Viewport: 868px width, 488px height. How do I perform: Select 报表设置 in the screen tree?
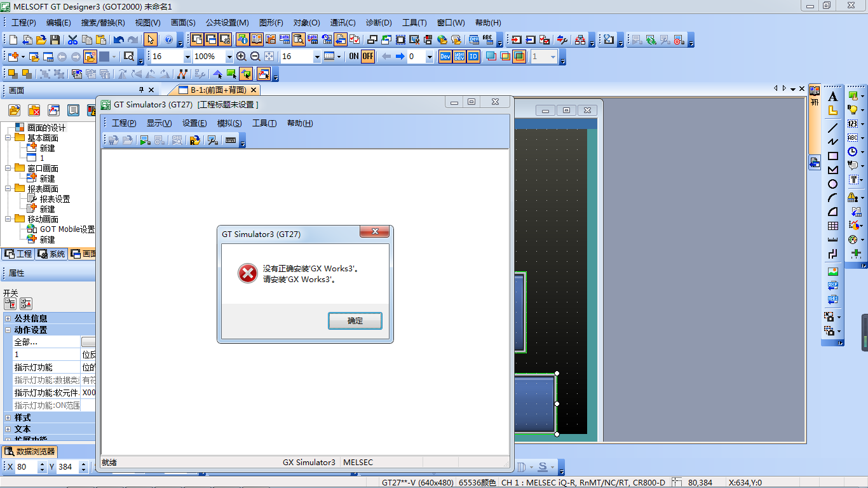coord(55,199)
